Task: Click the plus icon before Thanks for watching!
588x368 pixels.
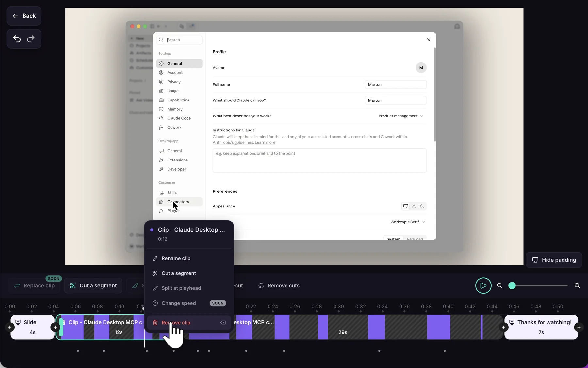Action: pyautogui.click(x=504, y=327)
